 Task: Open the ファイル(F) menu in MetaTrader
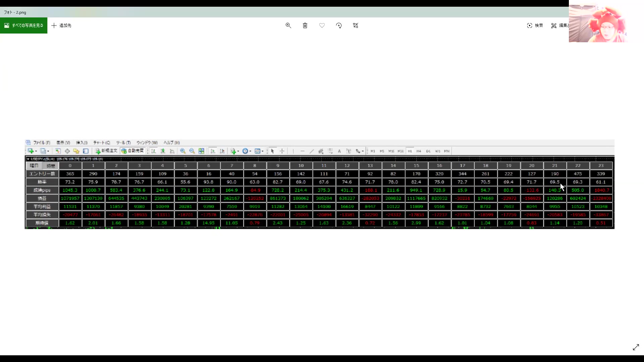click(x=42, y=142)
